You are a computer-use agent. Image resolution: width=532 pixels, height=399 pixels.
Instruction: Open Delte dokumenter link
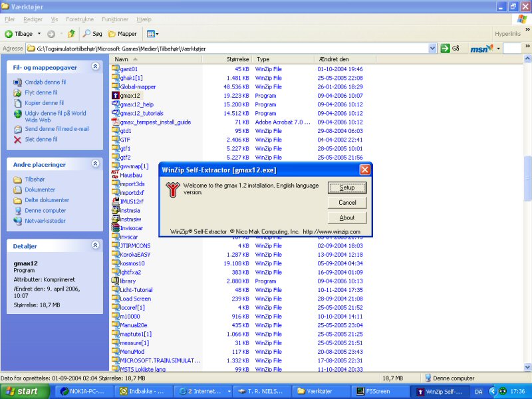point(47,200)
